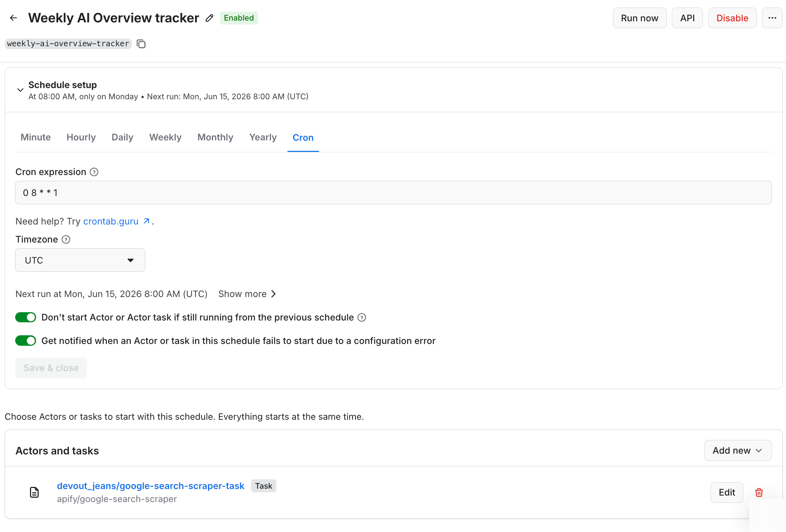
Task: Click the Enabled status badge
Action: pos(239,18)
